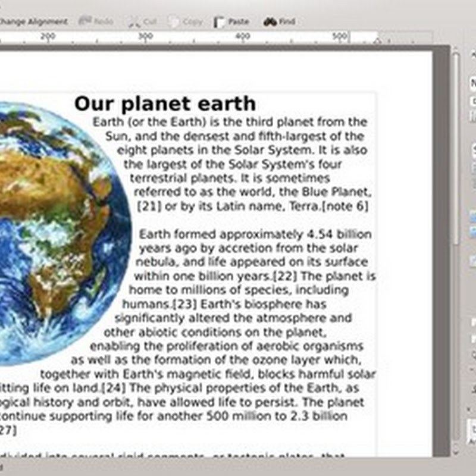The height and width of the screenshot is (476, 476).
Task: Click the line "terrestrial planets. It is sometimes"
Action: tap(230, 178)
